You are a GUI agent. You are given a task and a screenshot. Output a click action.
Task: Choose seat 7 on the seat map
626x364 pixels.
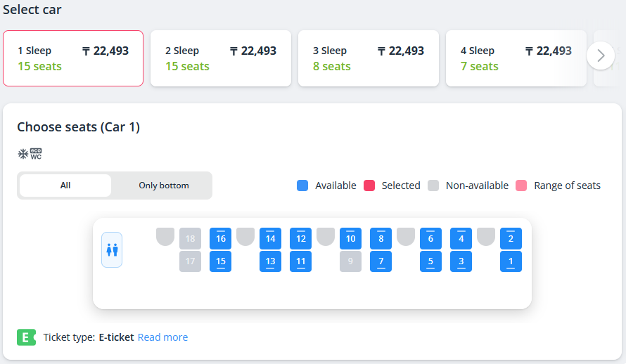click(x=381, y=261)
